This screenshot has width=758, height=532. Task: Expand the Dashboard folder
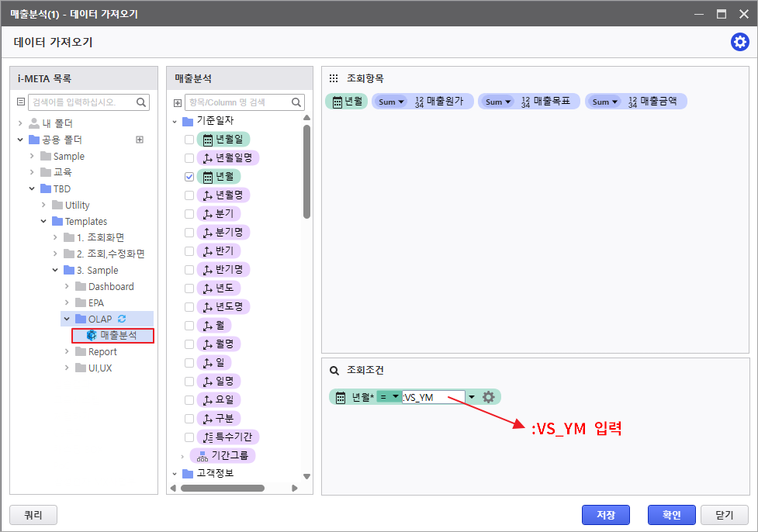67,286
